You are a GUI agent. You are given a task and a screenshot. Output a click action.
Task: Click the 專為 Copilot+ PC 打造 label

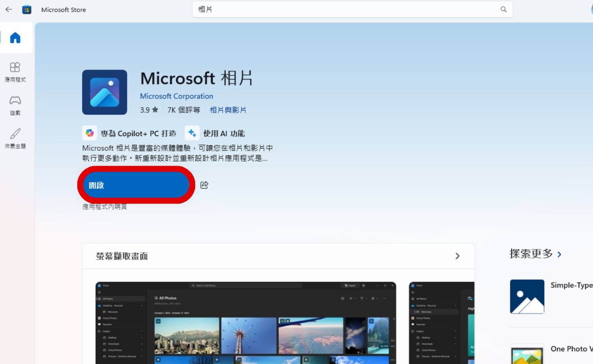[138, 133]
